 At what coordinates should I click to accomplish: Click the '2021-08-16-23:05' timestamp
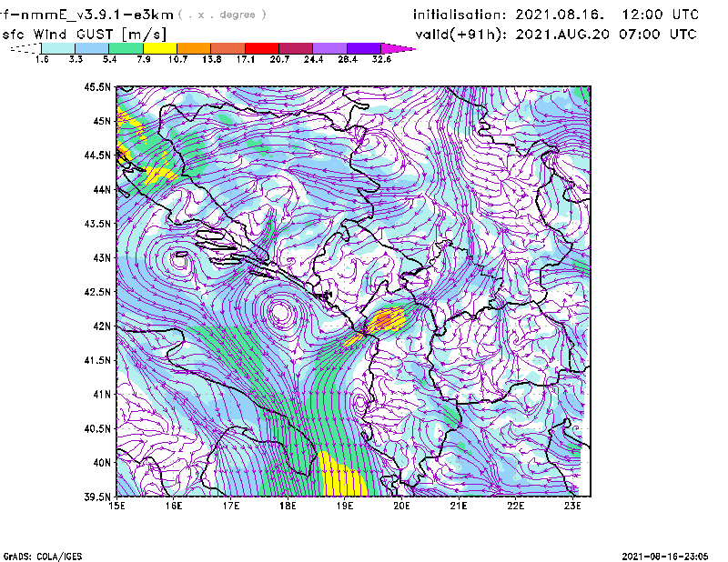pos(665,557)
